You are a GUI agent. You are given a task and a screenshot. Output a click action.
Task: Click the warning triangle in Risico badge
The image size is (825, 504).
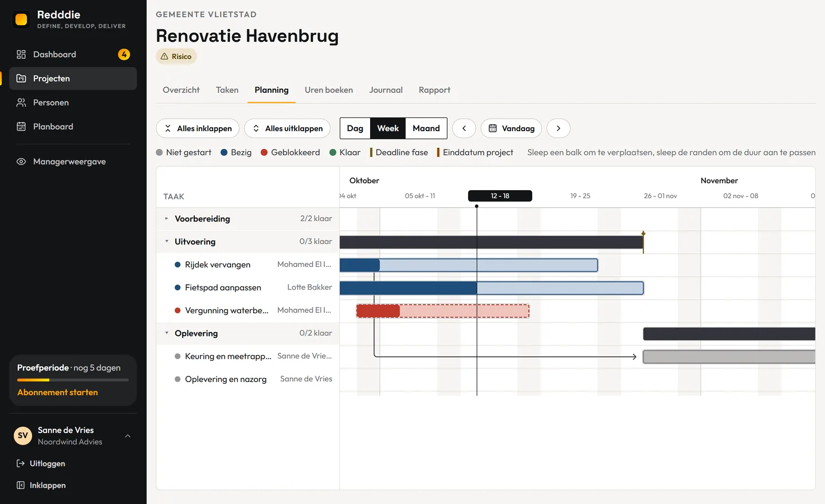click(164, 56)
